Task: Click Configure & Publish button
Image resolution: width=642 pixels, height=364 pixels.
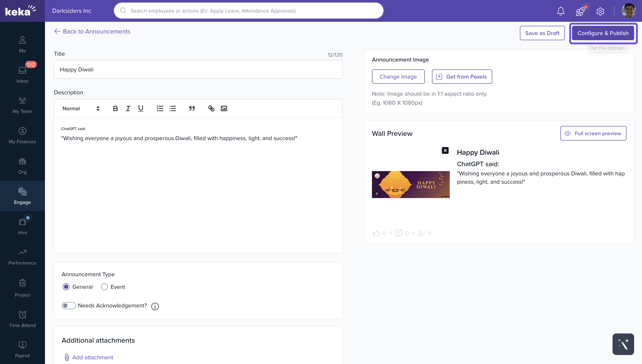Action: coord(603,33)
